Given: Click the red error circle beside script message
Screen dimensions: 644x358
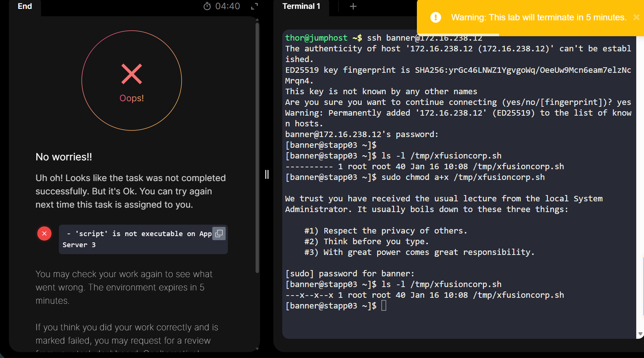Looking at the screenshot, I should point(44,233).
